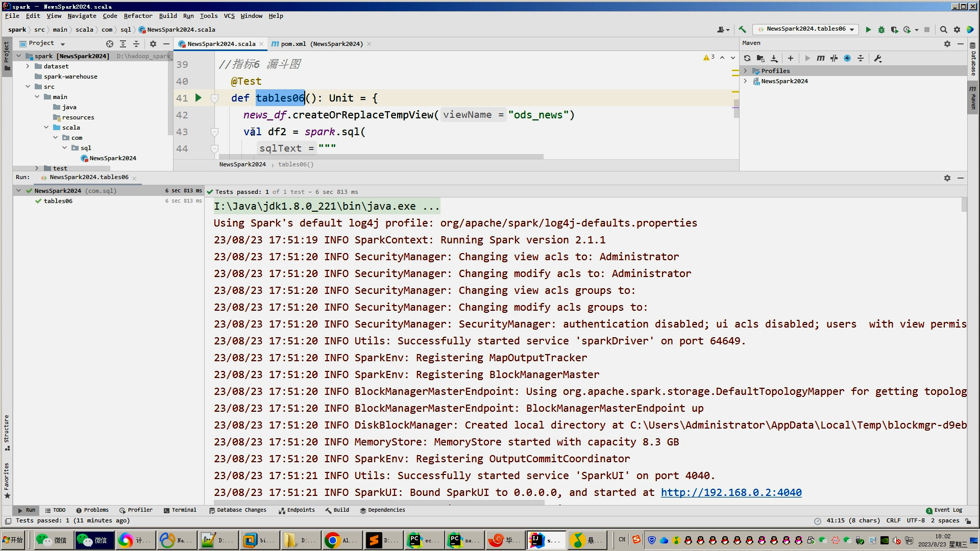Click Execute Maven Goal 'm' icon
Image resolution: width=980 pixels, height=551 pixels.
coord(820,58)
